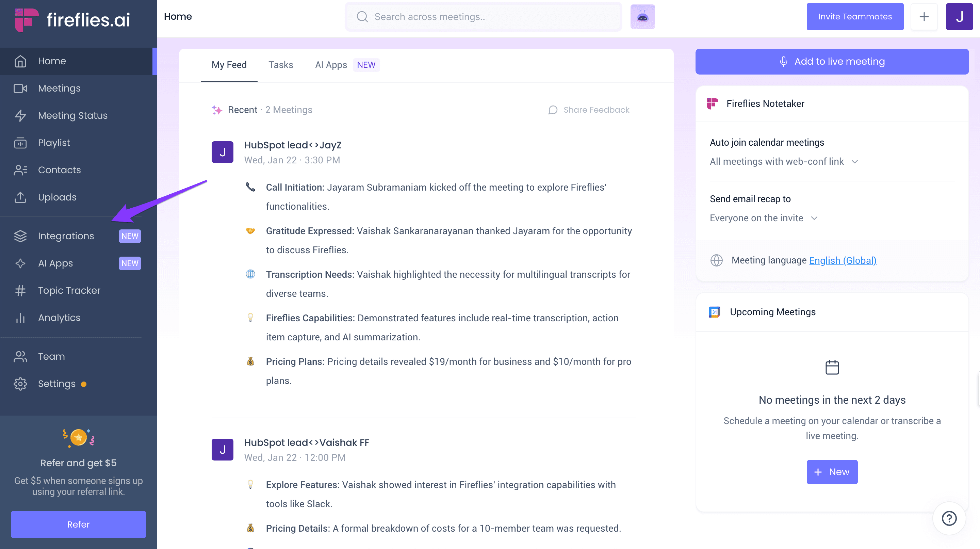Open the HubSpot lead<>JayZ meeting
This screenshot has width=980, height=549.
point(293,145)
